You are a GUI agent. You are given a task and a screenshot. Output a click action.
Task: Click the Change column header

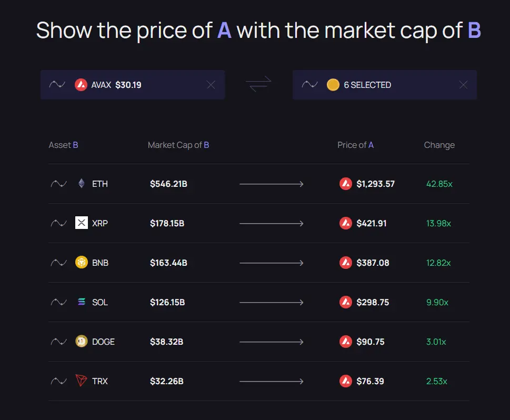coord(439,145)
